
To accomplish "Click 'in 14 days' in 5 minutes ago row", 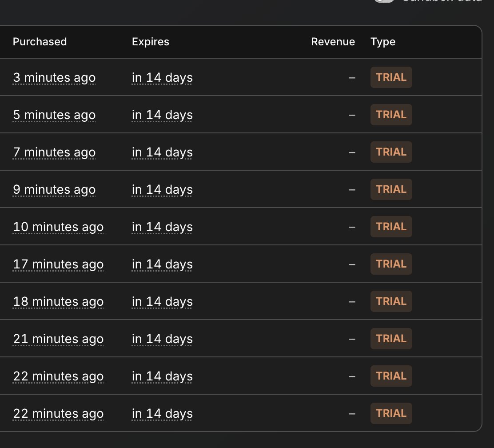I will point(162,115).
